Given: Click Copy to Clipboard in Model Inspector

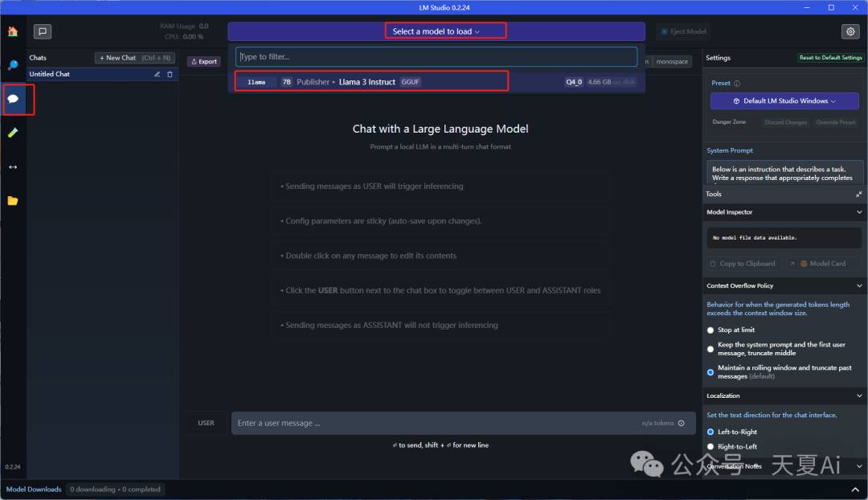Looking at the screenshot, I should click(x=743, y=264).
